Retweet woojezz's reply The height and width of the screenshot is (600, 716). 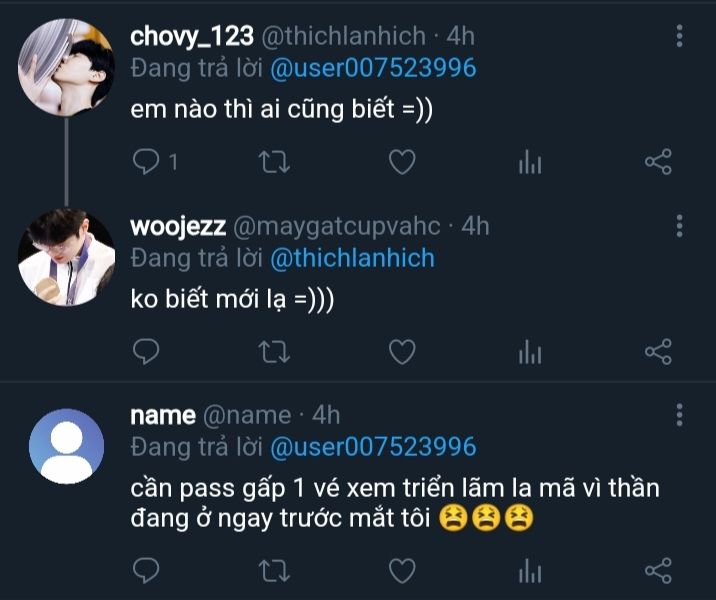[273, 351]
